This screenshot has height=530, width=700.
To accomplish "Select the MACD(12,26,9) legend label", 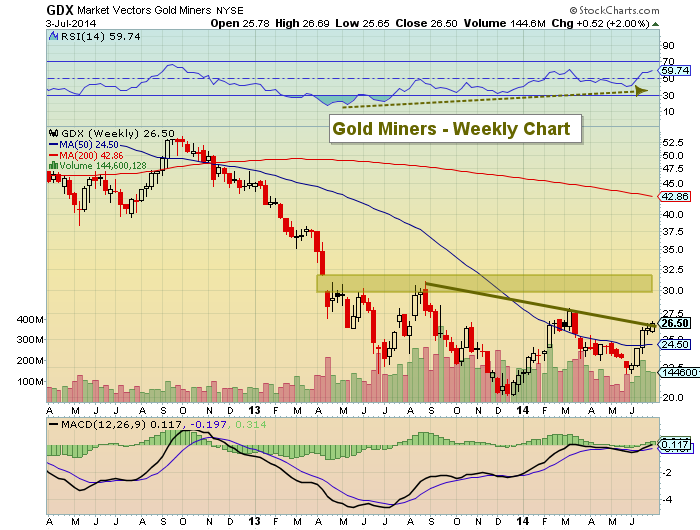I will (103, 425).
